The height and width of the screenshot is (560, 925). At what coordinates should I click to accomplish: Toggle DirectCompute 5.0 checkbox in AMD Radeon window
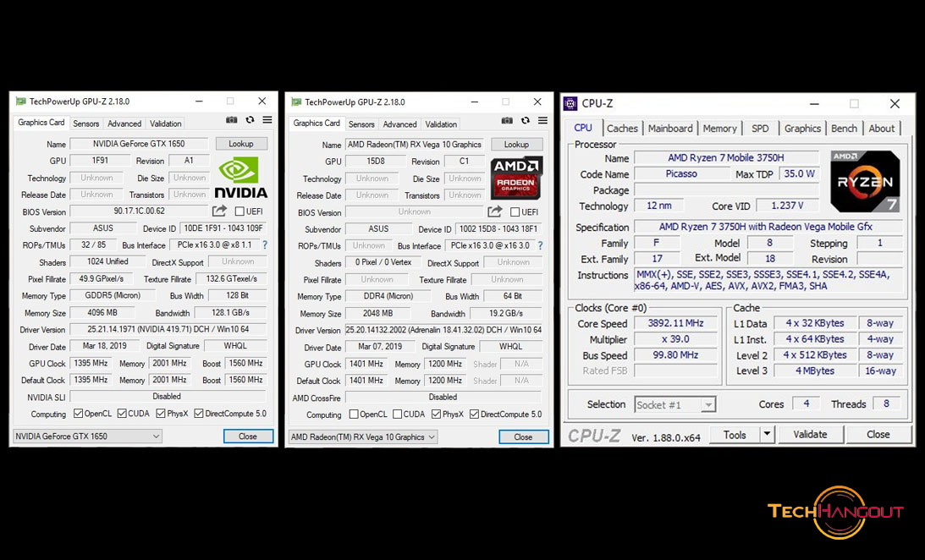coord(474,414)
